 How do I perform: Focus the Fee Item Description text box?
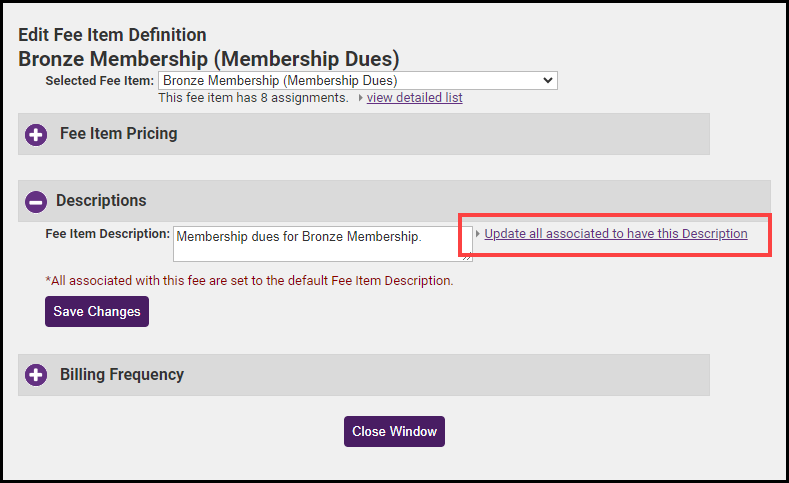[x=320, y=243]
